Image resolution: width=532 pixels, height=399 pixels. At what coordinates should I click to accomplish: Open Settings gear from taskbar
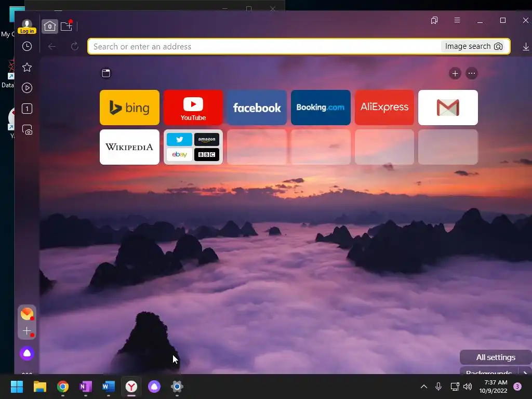tap(177, 387)
